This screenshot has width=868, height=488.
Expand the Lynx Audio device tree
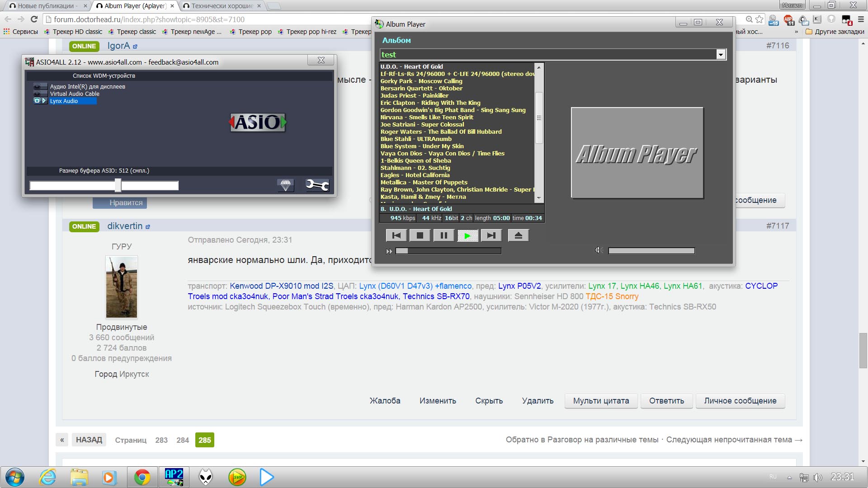pyautogui.click(x=44, y=101)
